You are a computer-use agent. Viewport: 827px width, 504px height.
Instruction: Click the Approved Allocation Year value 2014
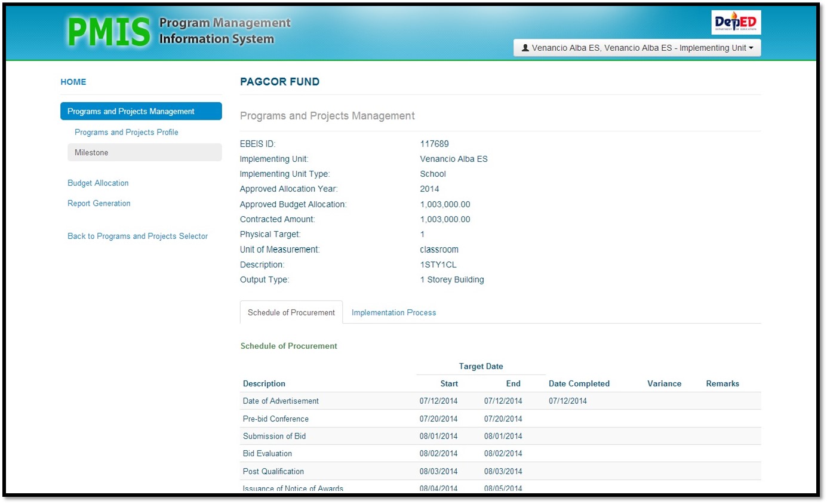[x=430, y=189]
